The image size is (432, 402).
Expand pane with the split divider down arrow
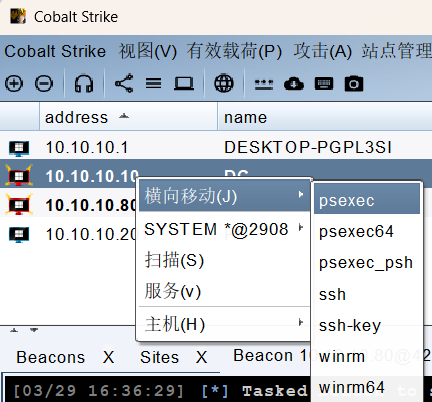pyautogui.click(x=34, y=330)
